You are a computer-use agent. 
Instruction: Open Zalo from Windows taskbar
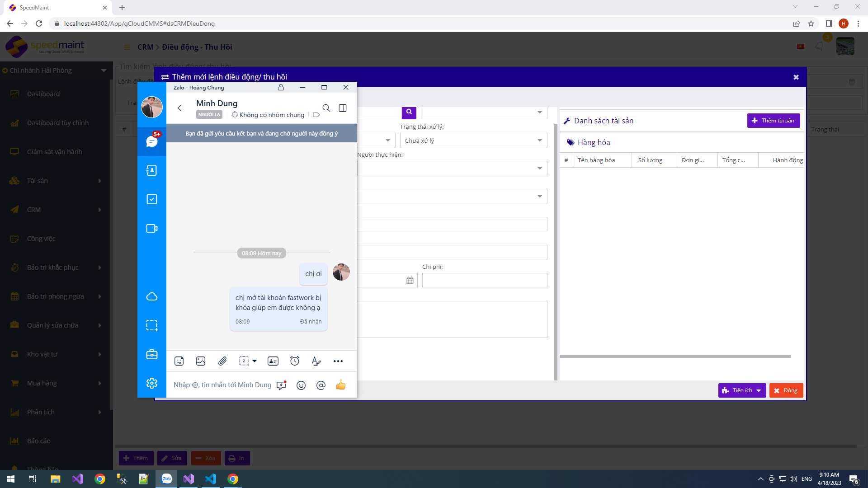[167, 479]
